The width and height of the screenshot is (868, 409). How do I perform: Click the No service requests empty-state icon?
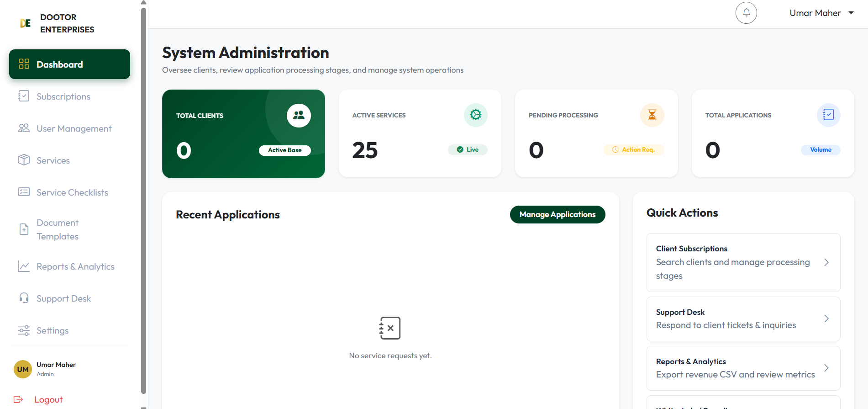[390, 328]
